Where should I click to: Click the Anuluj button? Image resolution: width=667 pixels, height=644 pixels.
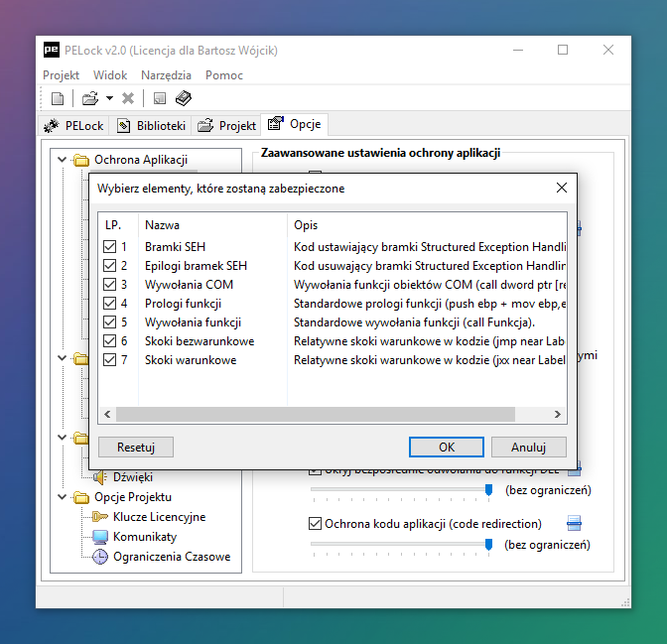pyautogui.click(x=528, y=448)
